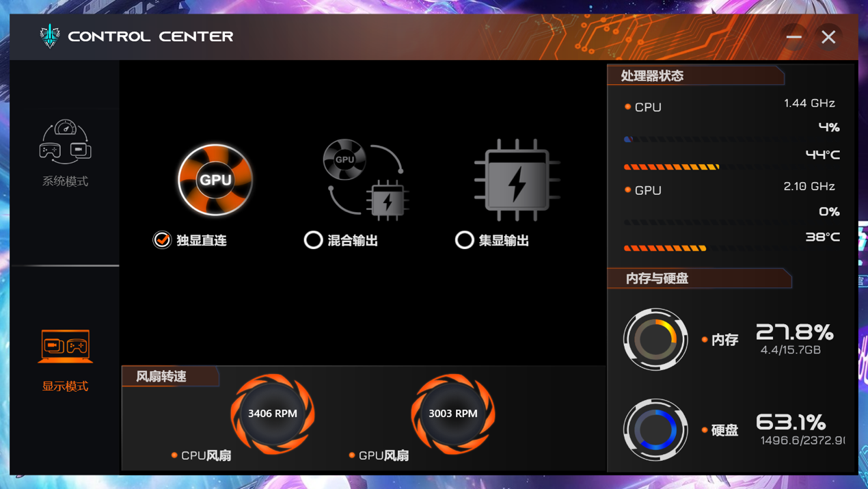The image size is (868, 489).
Task: Click the CPU fan 3406 RPM icon
Action: coord(273,413)
